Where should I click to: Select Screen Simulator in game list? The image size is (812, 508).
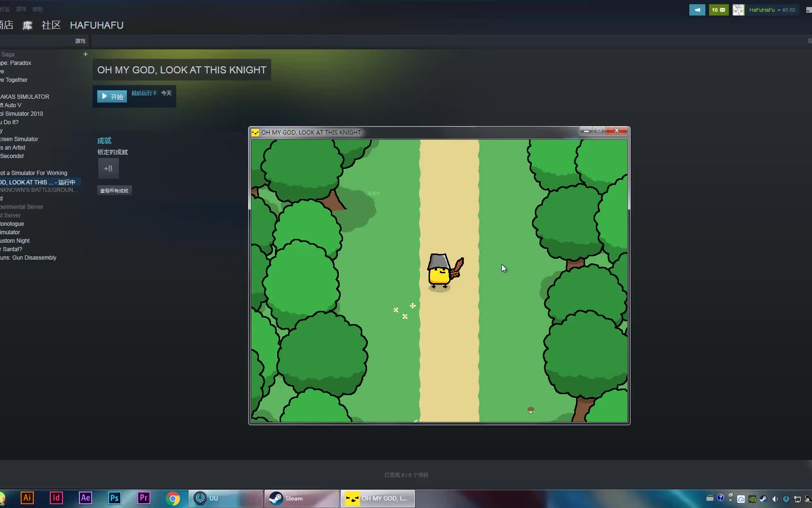click(x=19, y=139)
